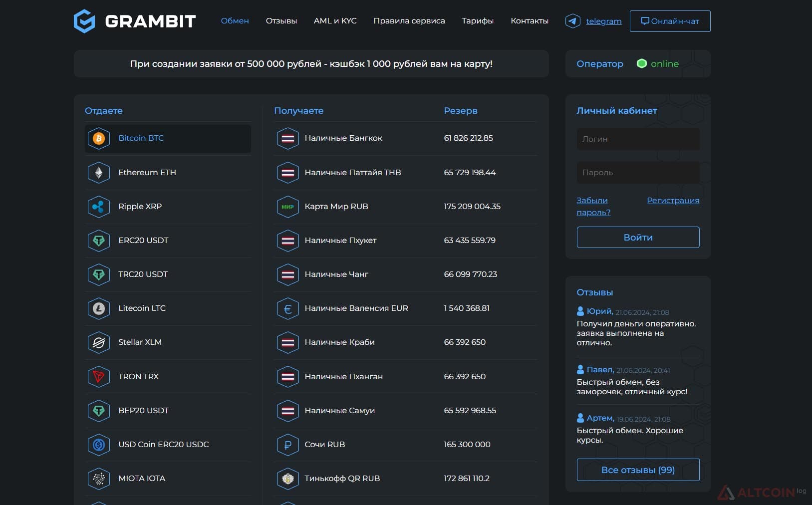Click reviewer name Артем
The height and width of the screenshot is (505, 812).
(x=600, y=418)
